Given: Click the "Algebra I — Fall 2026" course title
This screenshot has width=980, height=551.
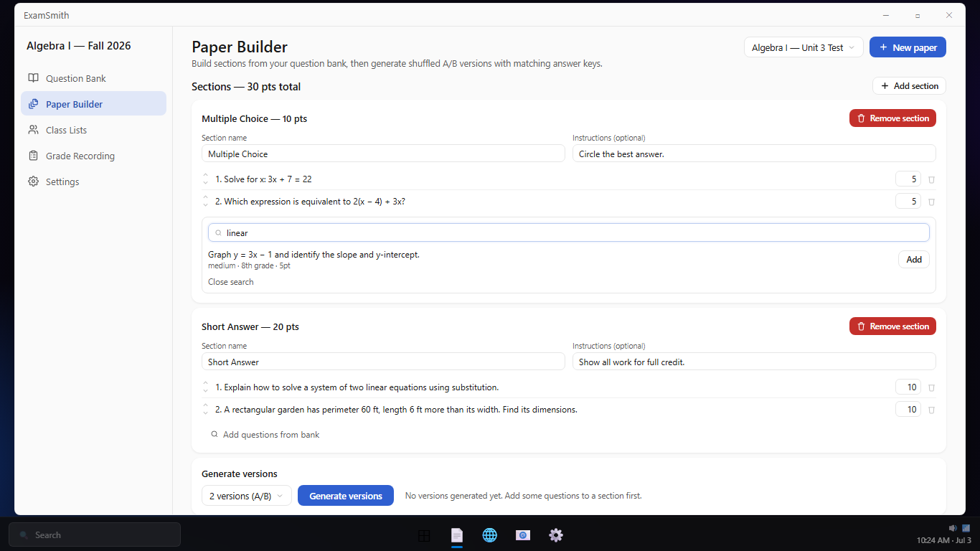Looking at the screenshot, I should 79,46.
